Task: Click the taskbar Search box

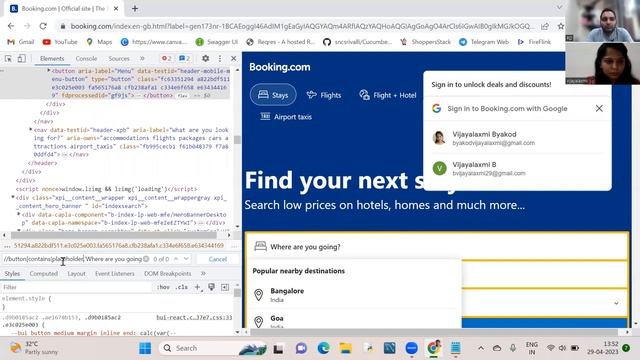Action: 212,348
